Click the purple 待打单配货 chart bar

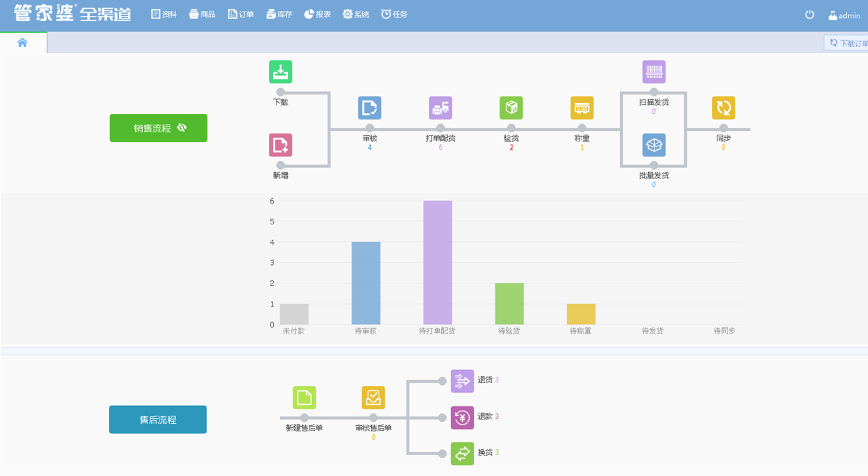[437, 262]
